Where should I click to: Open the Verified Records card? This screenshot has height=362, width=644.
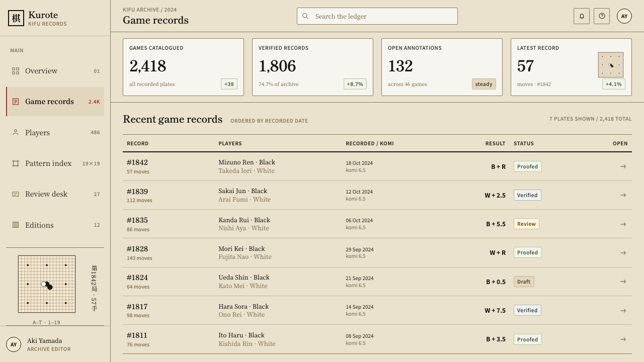coord(312,67)
